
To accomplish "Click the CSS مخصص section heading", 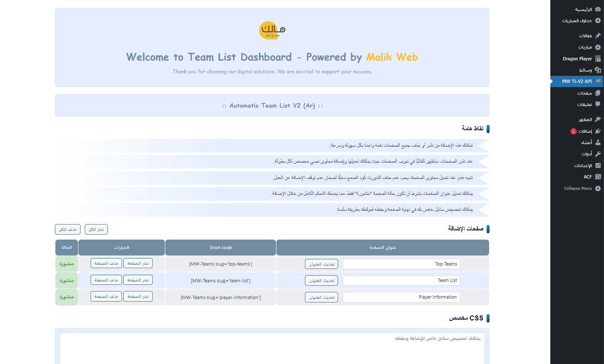I will click(466, 318).
